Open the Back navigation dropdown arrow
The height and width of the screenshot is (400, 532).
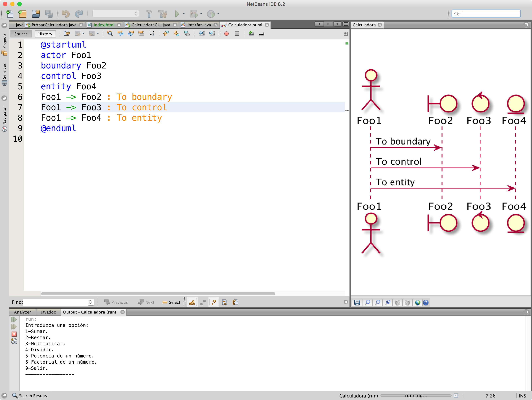pyautogui.click(x=83, y=34)
